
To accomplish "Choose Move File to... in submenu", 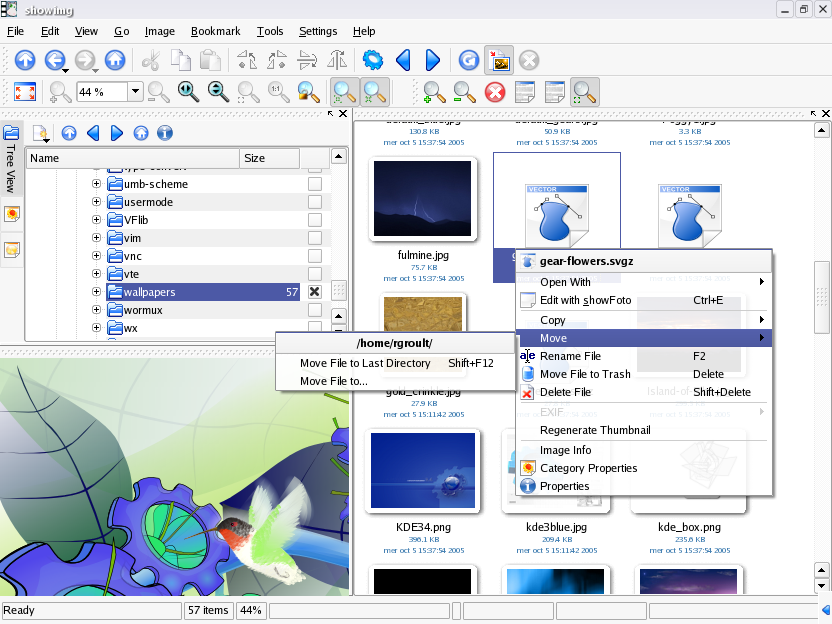I will [x=396, y=382].
